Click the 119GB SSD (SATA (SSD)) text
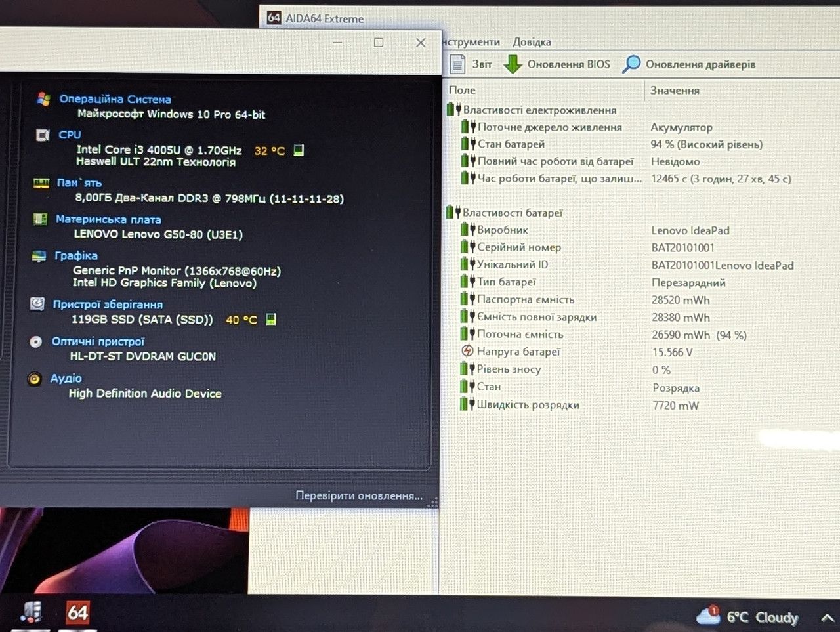The height and width of the screenshot is (632, 840). coord(142,320)
